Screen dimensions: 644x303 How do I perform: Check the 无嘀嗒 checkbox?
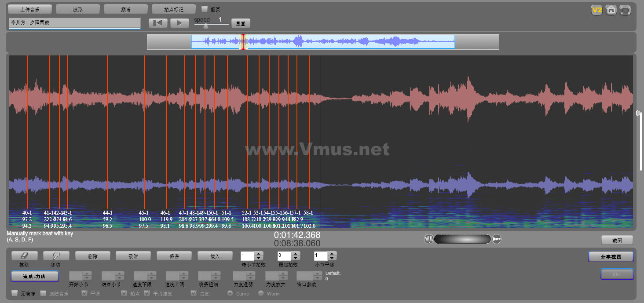(15, 293)
